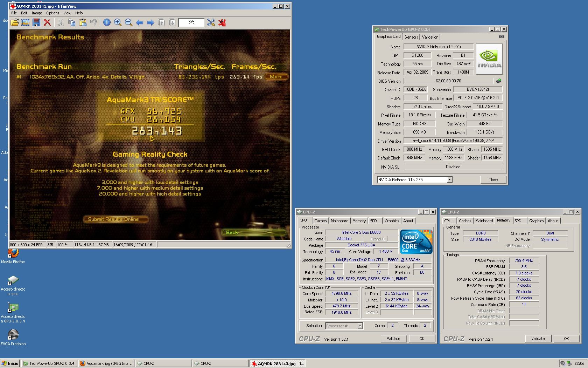Click the next page icon in IrfanView

172,23
